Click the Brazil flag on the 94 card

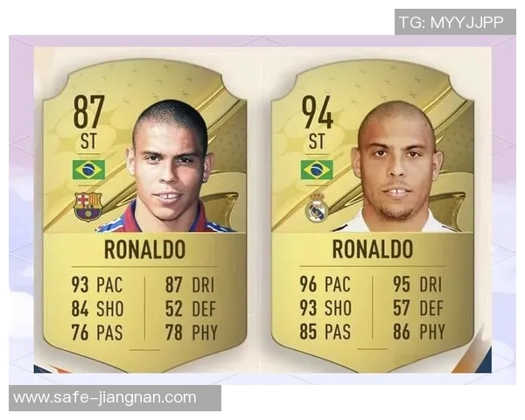[317, 170]
